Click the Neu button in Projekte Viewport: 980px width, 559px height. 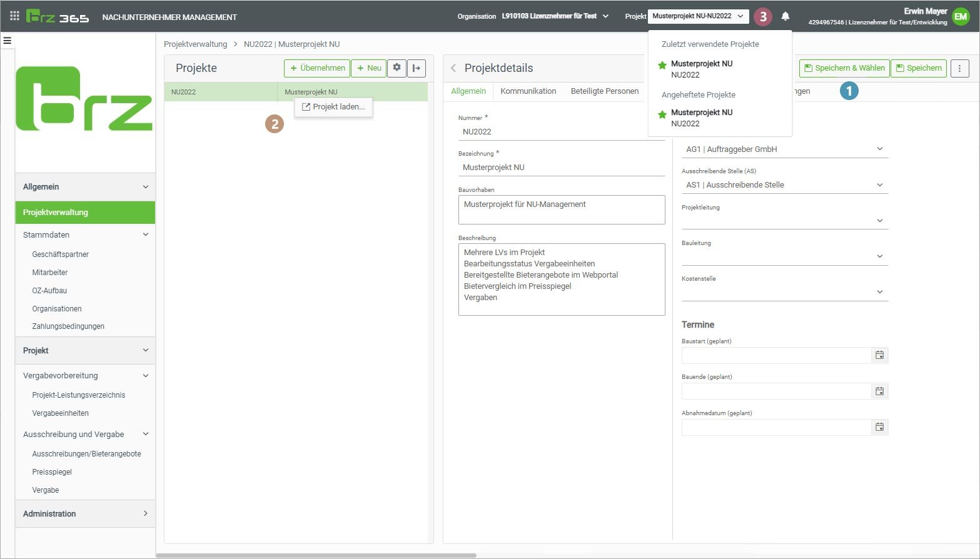pyautogui.click(x=369, y=68)
